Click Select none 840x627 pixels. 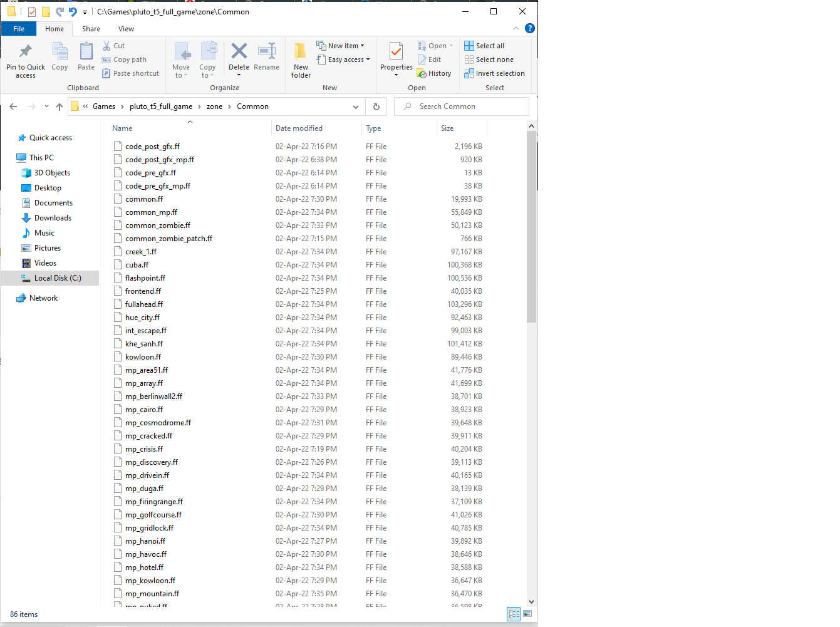489,60
